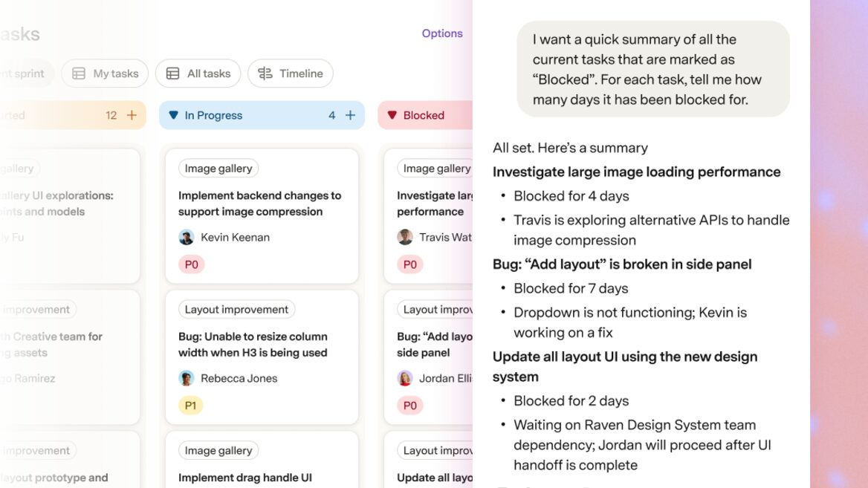Viewport: 868px width, 488px height.
Task: Click Rebecca Jones's avatar
Action: [187, 379]
